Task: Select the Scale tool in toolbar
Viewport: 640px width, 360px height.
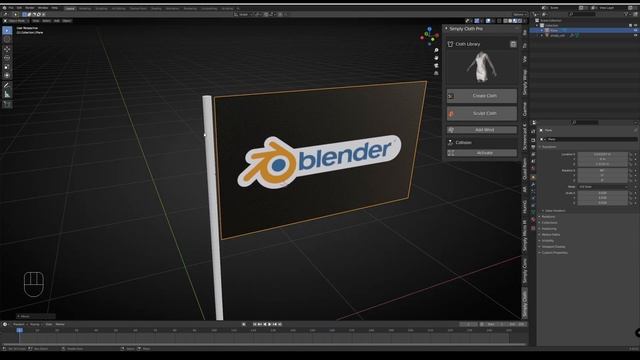Action: pos(7,67)
